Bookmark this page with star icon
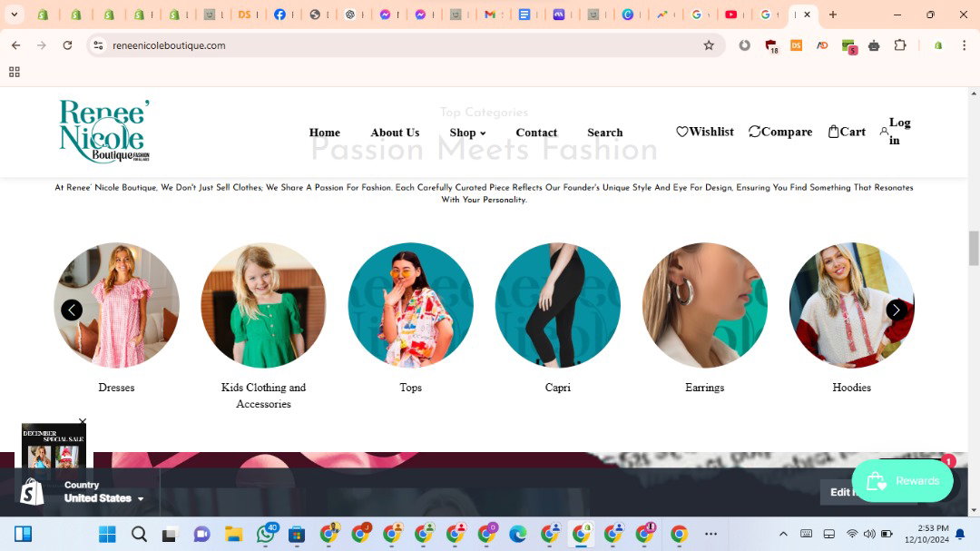980x551 pixels. [708, 45]
